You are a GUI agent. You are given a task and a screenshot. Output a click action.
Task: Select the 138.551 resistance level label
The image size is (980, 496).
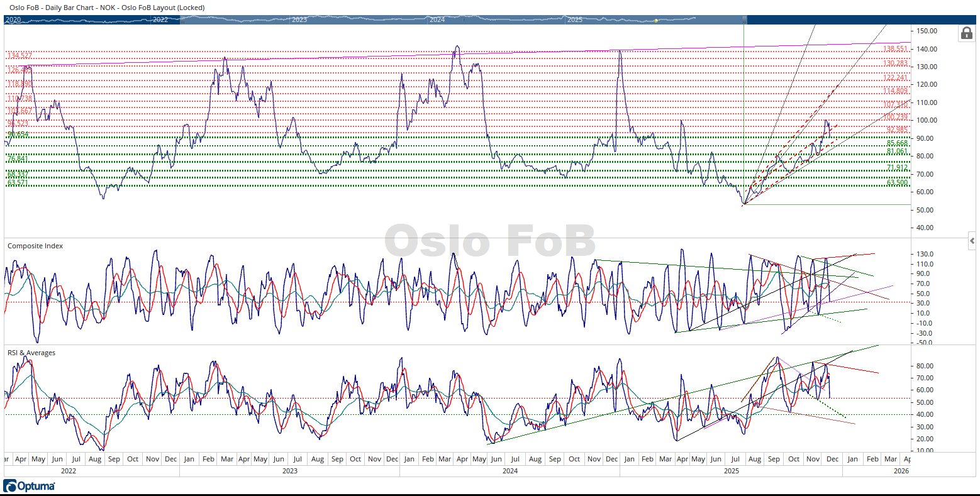click(895, 49)
